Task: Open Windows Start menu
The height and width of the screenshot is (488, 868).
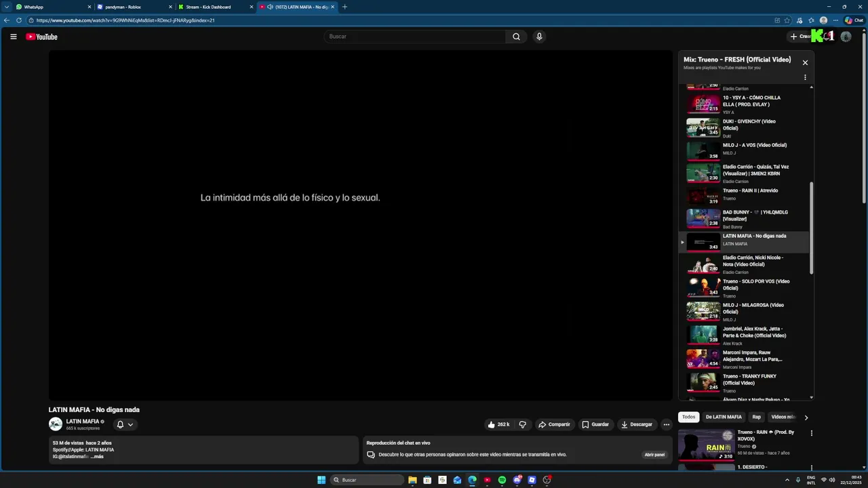Action: 321,480
